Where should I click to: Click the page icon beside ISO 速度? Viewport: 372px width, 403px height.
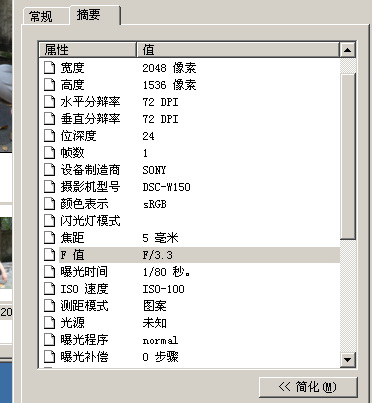coord(49,289)
